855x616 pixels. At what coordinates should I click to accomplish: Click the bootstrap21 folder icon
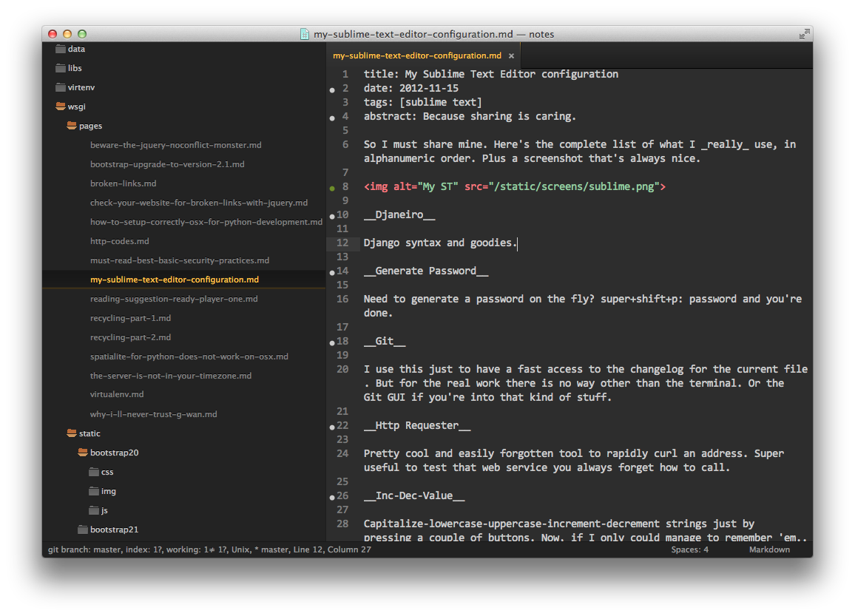coord(83,529)
